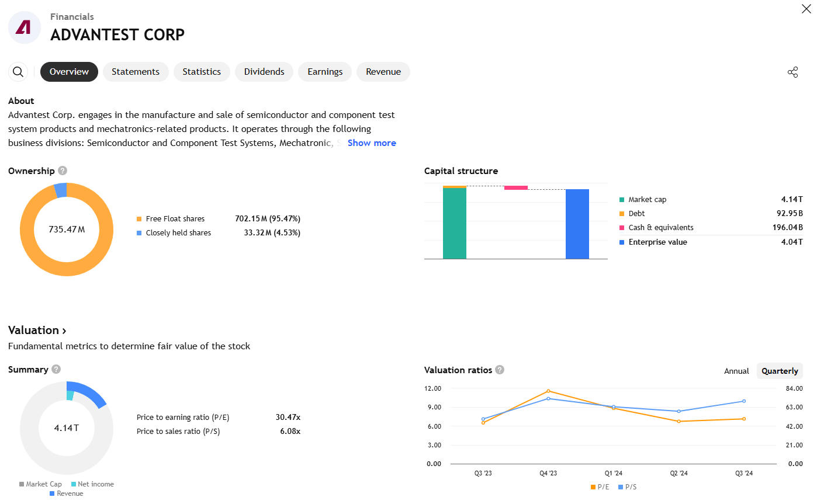Click the Market cap green legend swatch
The width and height of the screenshot is (817, 504).
pyautogui.click(x=622, y=200)
